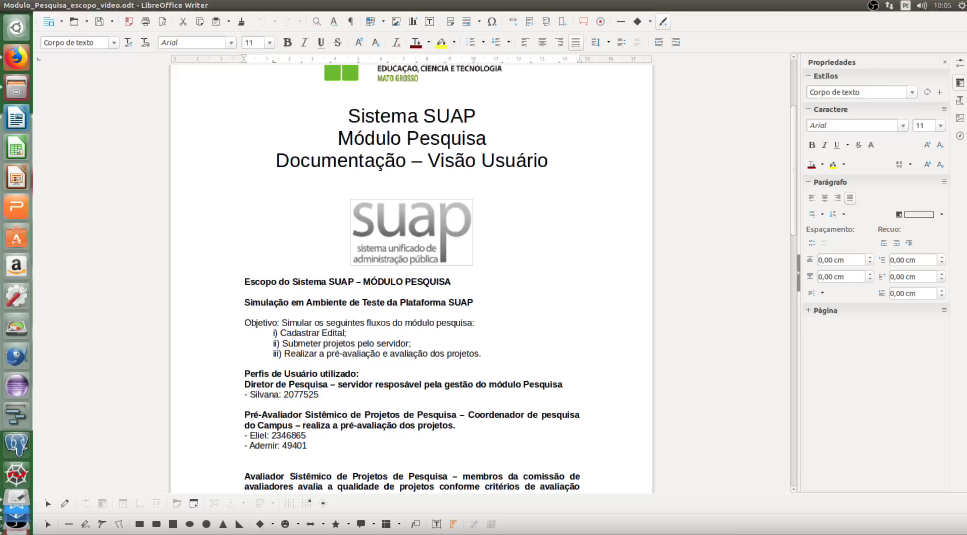Open LibreOffice Calc from dock
Viewport: 967px width, 535px height.
tap(16, 148)
